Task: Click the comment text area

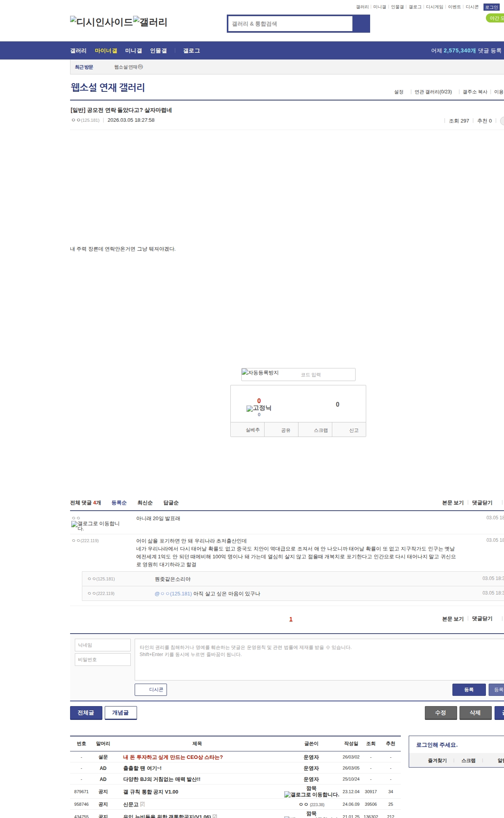Action: pos(319,660)
